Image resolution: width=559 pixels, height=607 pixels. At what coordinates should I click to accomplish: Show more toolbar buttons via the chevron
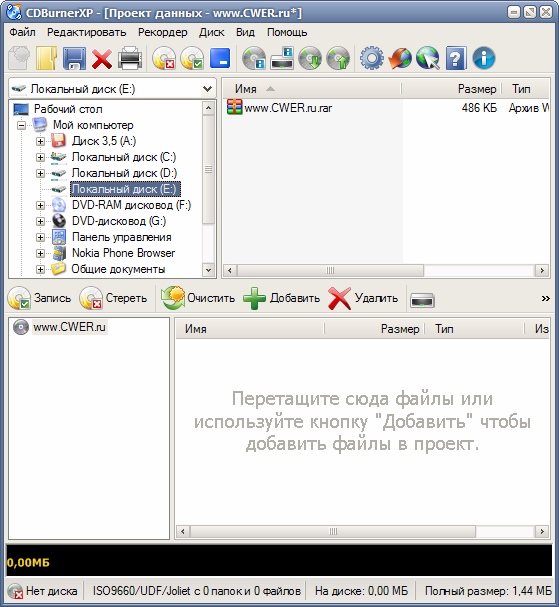(545, 298)
